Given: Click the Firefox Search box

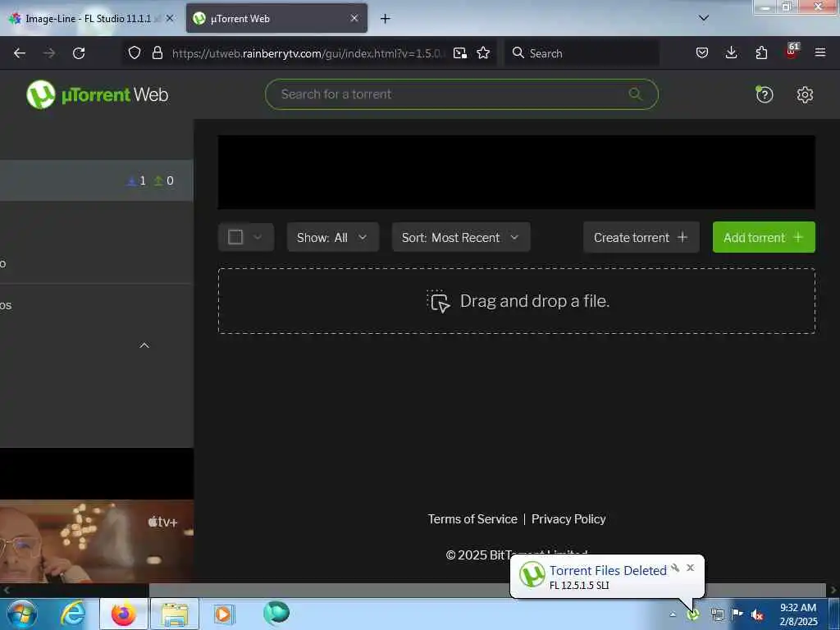Looking at the screenshot, I should (x=582, y=53).
